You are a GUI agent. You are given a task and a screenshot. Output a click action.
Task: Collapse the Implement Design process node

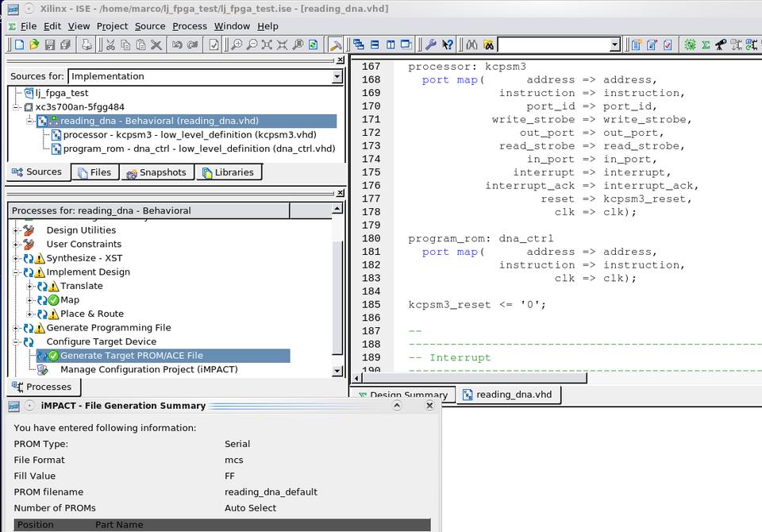[x=16, y=272]
